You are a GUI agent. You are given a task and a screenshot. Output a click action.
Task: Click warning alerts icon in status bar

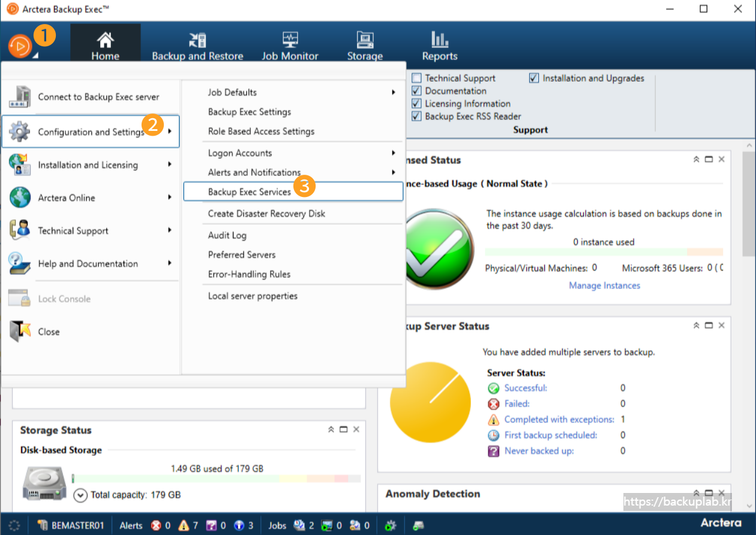click(184, 525)
